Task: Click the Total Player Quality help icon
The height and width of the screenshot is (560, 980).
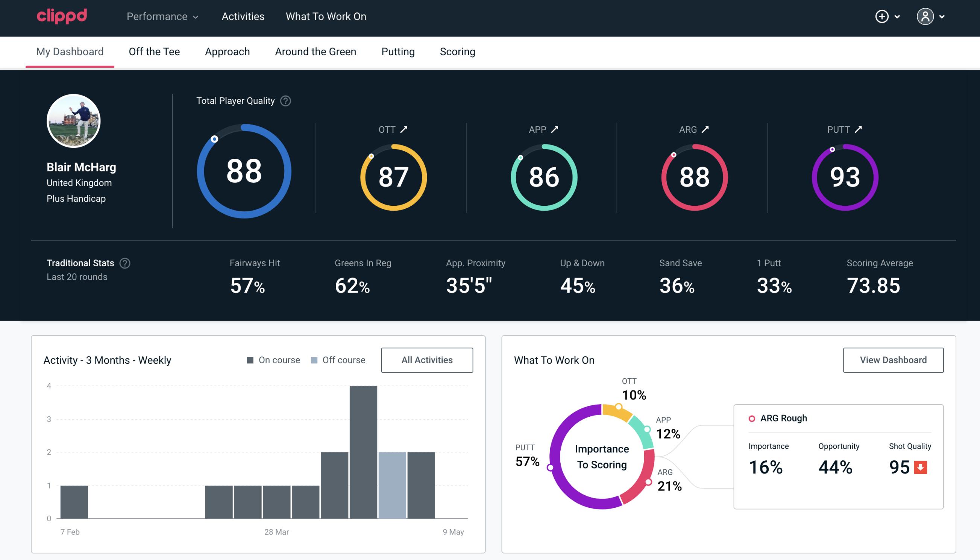Action: coord(285,101)
